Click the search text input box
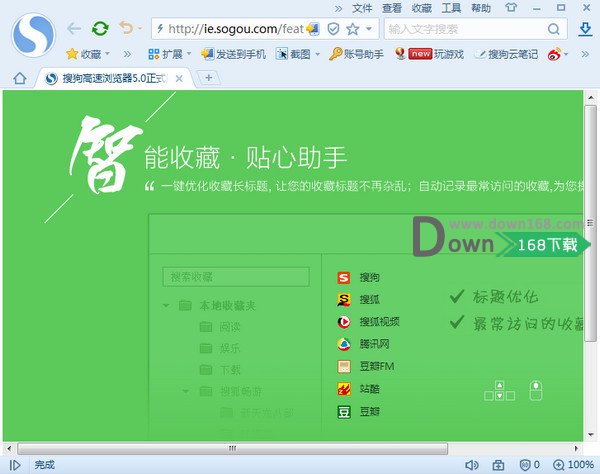 tap(465, 29)
